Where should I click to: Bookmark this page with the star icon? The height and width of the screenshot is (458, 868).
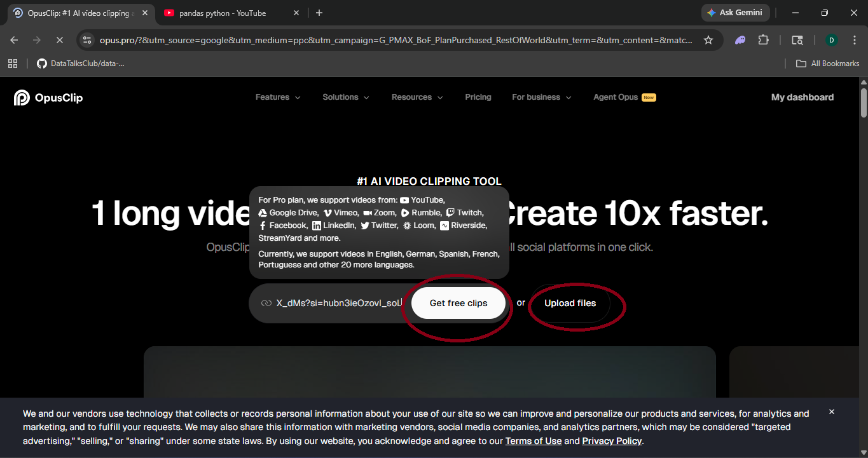(x=708, y=40)
